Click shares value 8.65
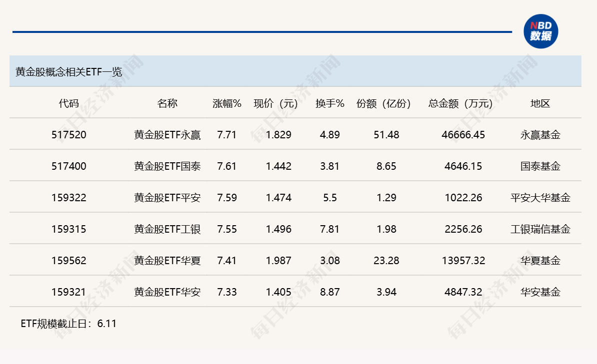Image resolution: width=597 pixels, height=364 pixels. coord(386,166)
